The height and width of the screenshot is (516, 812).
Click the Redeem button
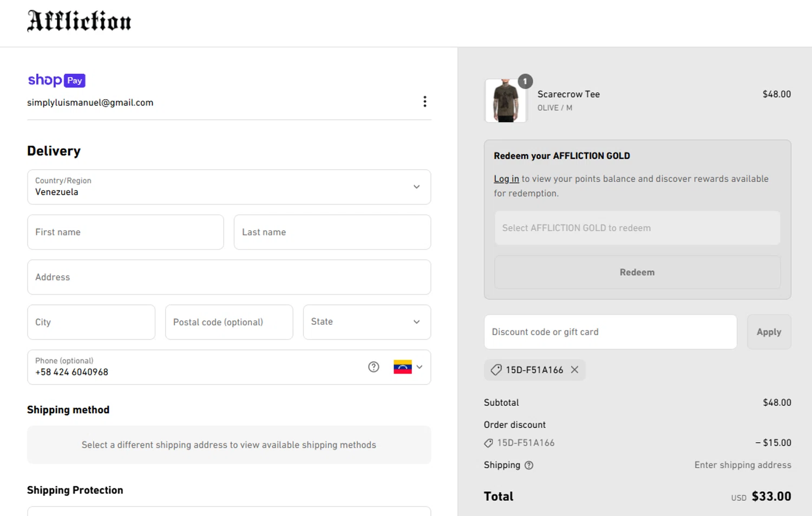point(637,272)
